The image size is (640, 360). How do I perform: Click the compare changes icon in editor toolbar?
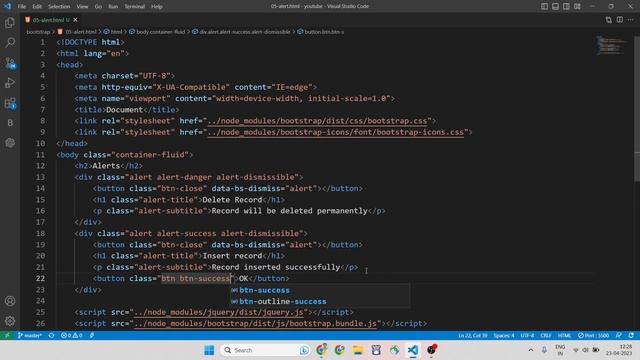tap(609, 20)
